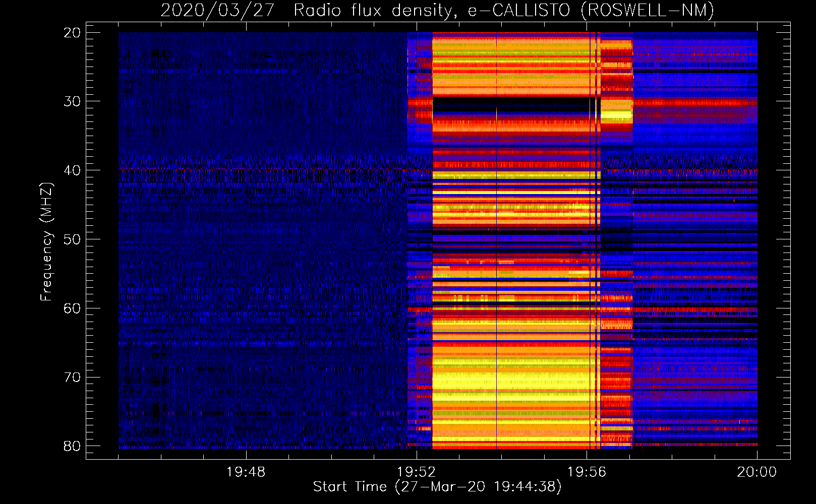Image resolution: width=816 pixels, height=504 pixels.
Task: Click the 40 MHz frequency tick label
Action: (72, 170)
